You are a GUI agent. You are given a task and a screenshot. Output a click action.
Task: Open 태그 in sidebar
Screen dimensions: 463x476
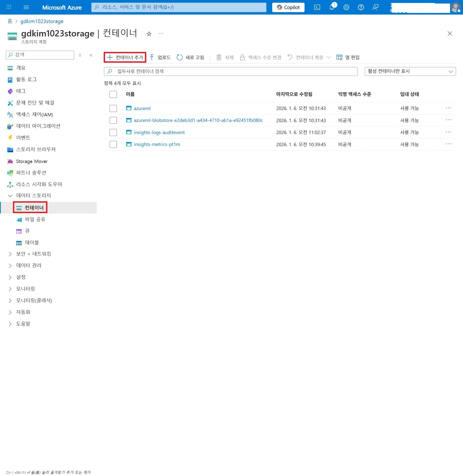click(21, 91)
